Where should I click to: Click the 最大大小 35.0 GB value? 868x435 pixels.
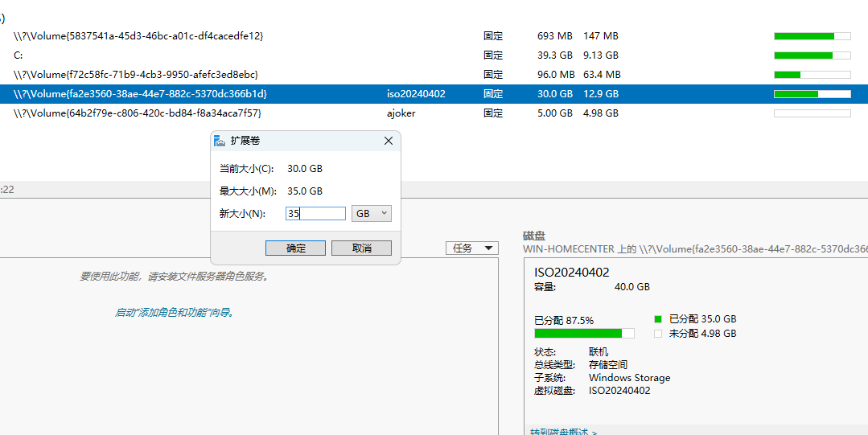tap(305, 191)
